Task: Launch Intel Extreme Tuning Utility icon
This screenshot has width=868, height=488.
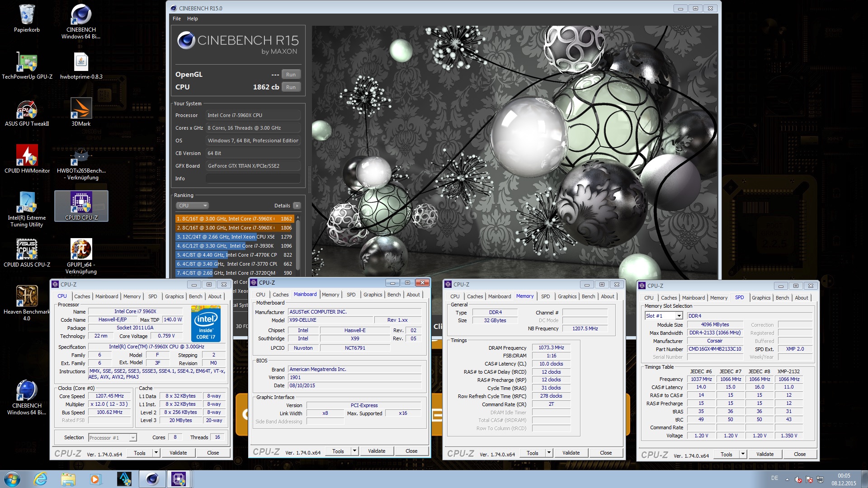Action: click(x=27, y=209)
